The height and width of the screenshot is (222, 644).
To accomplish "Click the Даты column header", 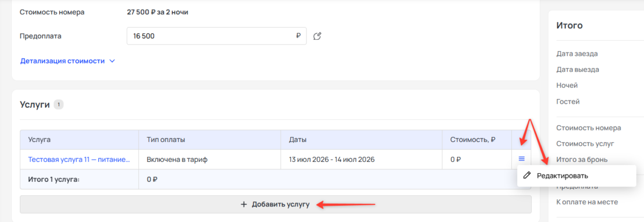I will click(362, 140).
